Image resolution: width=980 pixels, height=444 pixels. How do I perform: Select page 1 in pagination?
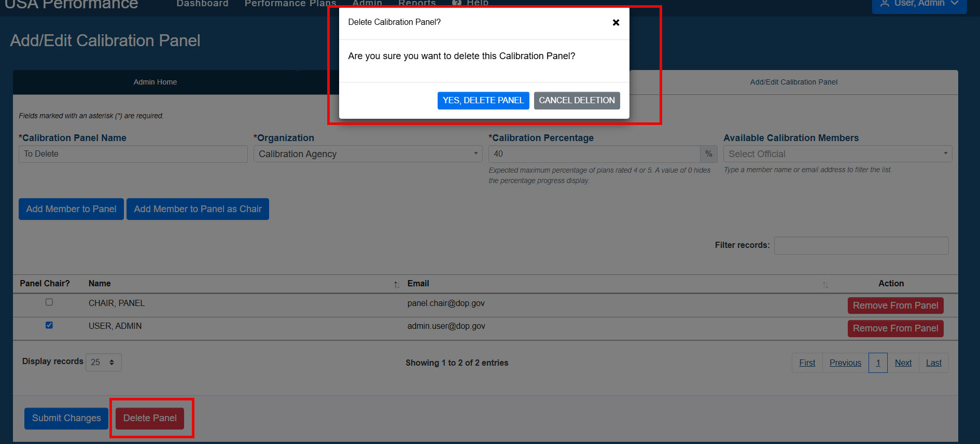point(878,363)
